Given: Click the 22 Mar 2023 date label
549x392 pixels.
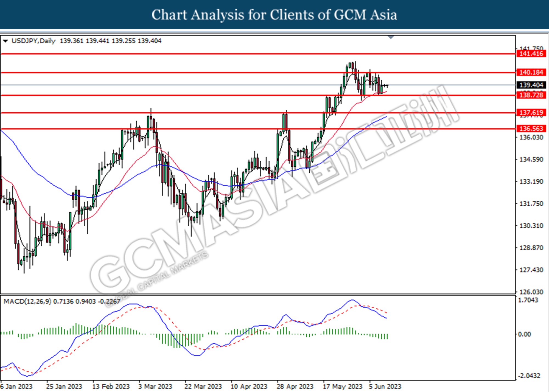Looking at the screenshot, I should (203, 386).
